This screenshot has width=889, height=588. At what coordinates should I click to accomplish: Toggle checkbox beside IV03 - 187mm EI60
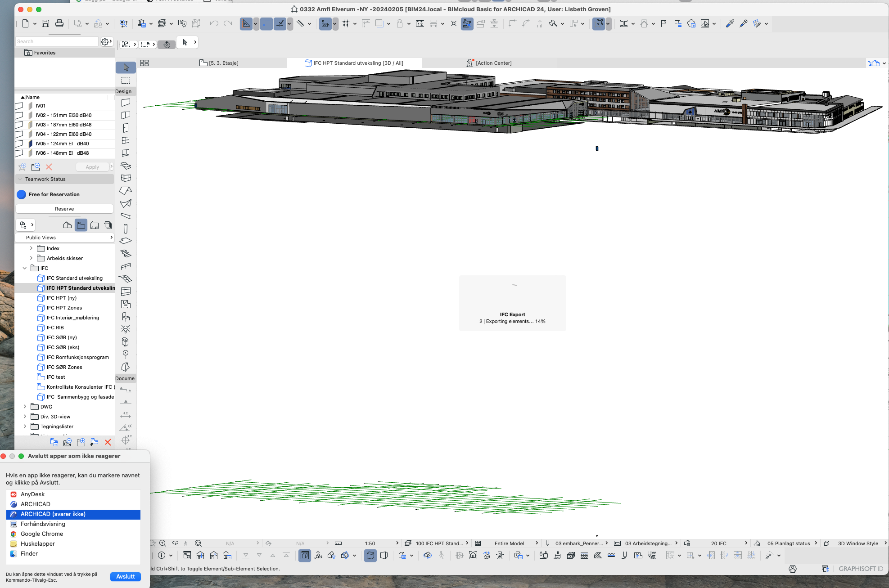(19, 125)
